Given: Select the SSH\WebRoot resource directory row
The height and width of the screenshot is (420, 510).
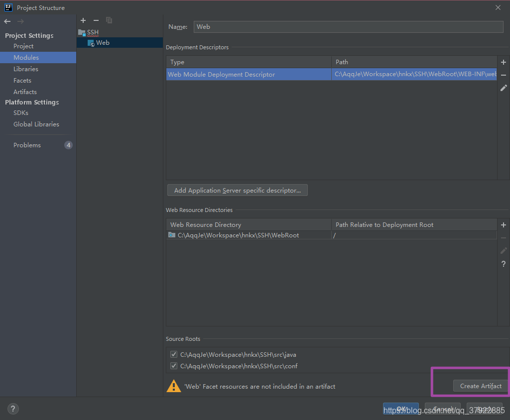Looking at the screenshot, I should pos(331,235).
